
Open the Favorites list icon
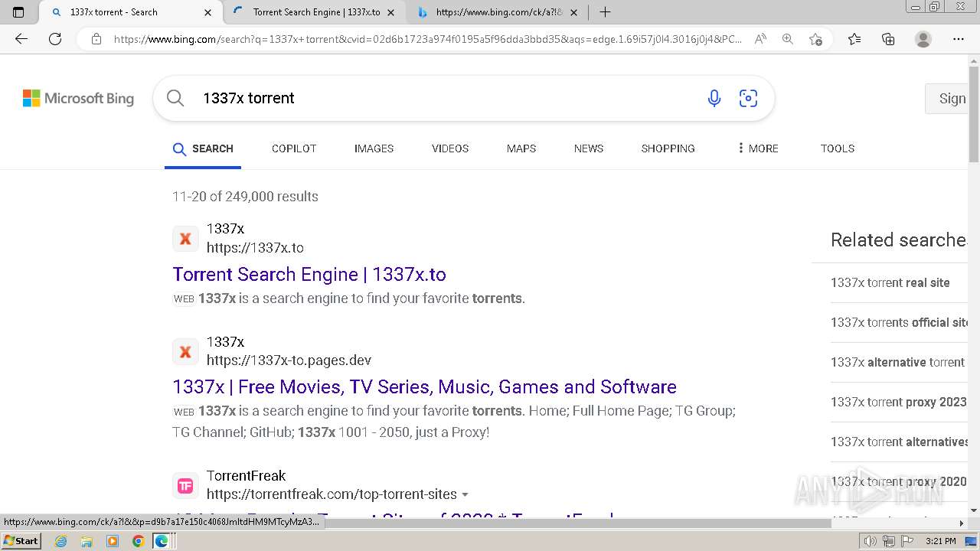coord(854,39)
